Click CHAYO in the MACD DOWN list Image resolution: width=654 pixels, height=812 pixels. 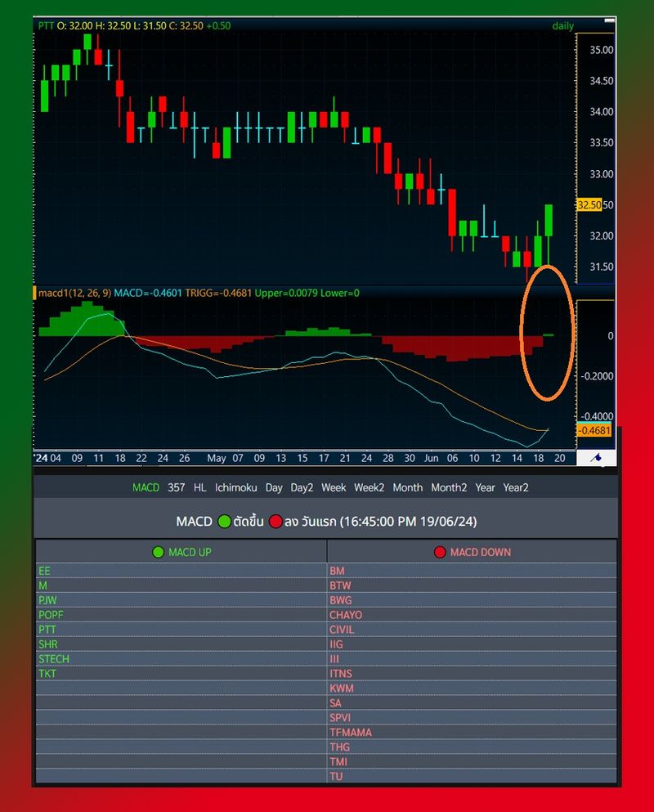[345, 615]
